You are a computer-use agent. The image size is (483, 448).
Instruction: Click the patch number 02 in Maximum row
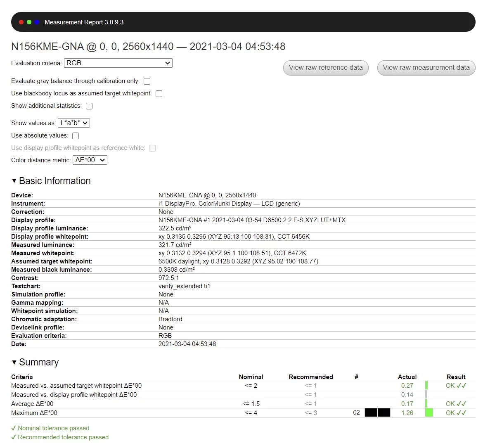356,413
